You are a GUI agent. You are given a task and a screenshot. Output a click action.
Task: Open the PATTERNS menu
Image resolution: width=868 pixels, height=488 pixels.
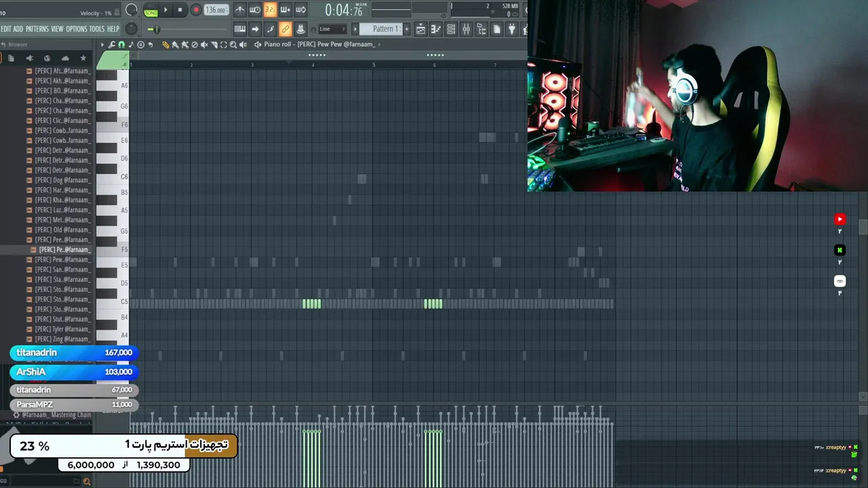(37, 29)
